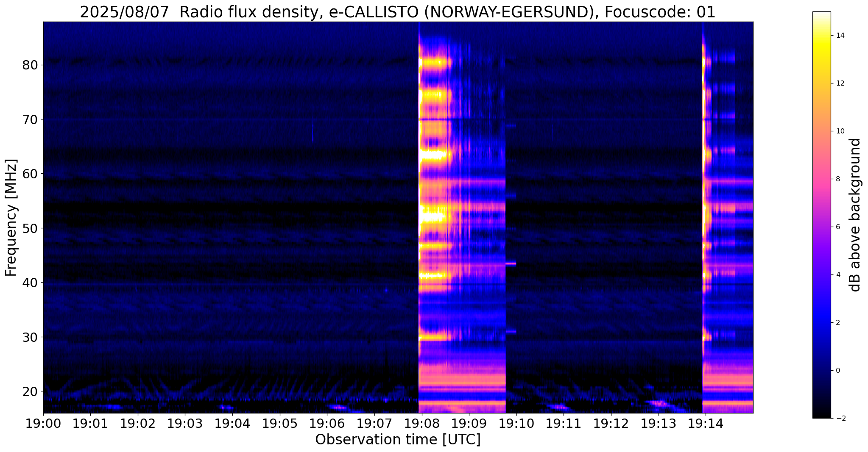Screen dimensions: 868x452
Task: Click the 20 MHz frequency tick label
Action: coord(30,391)
